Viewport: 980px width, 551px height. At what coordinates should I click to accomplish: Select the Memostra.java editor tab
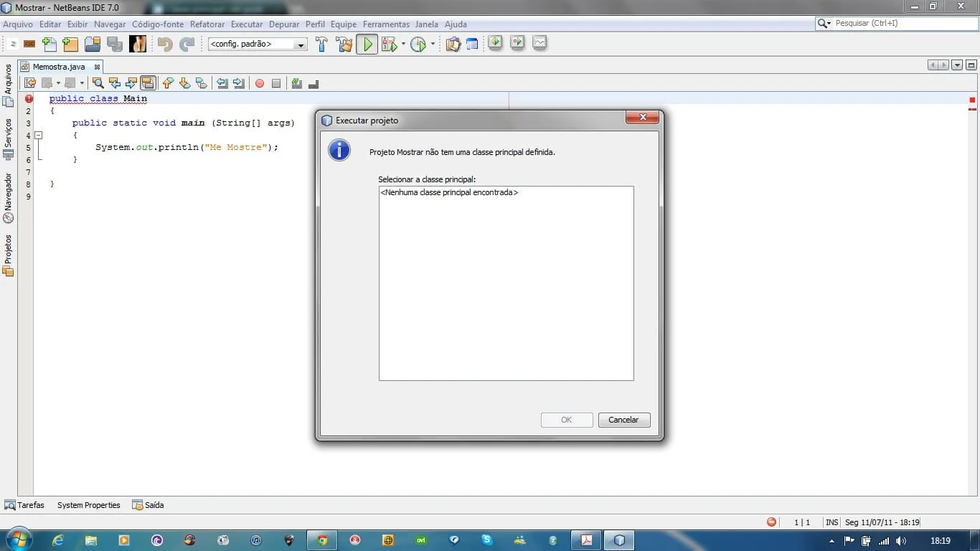point(59,67)
